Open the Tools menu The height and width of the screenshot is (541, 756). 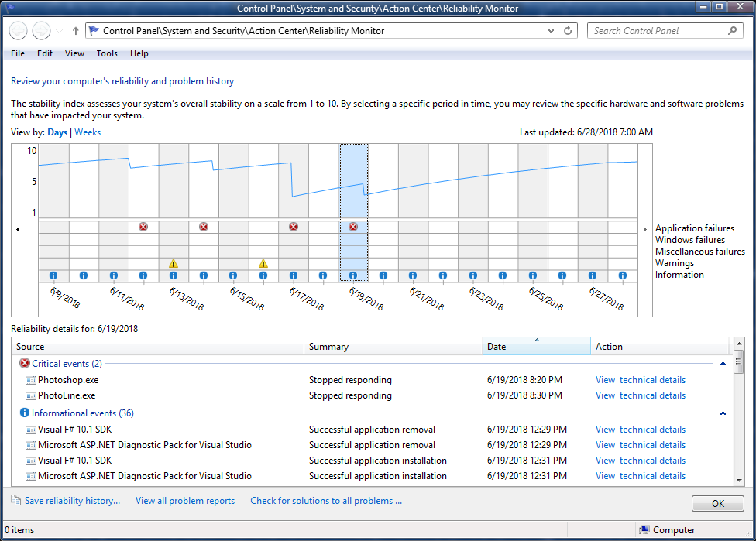click(107, 53)
